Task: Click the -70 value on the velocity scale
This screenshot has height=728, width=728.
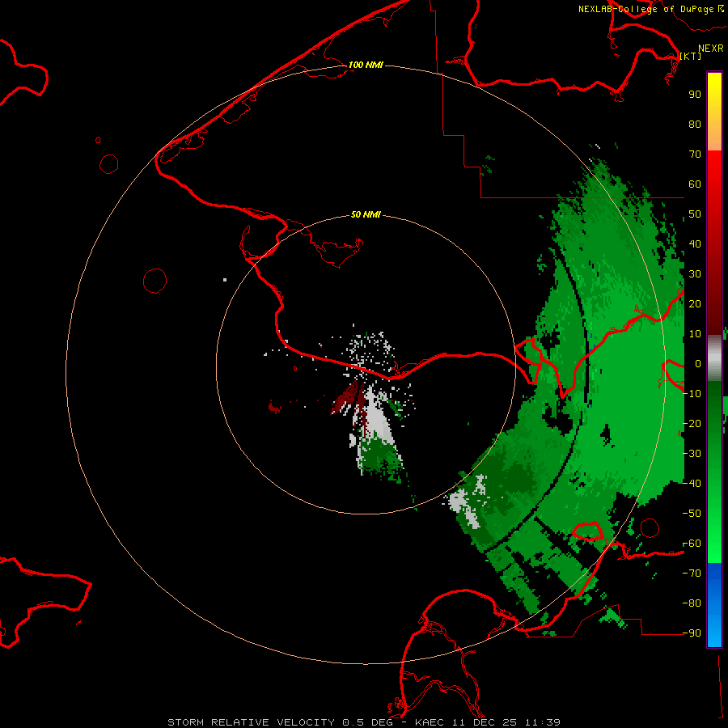Action: click(692, 574)
